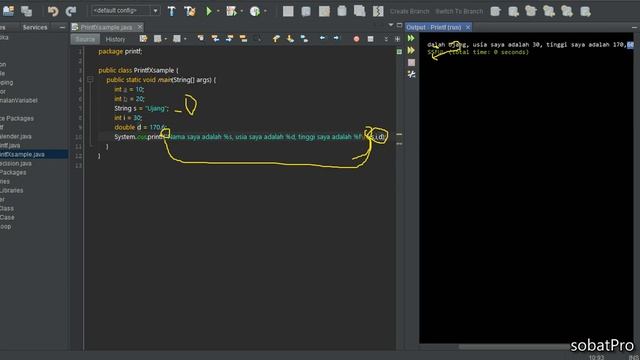Minimize the Output window

[634, 27]
